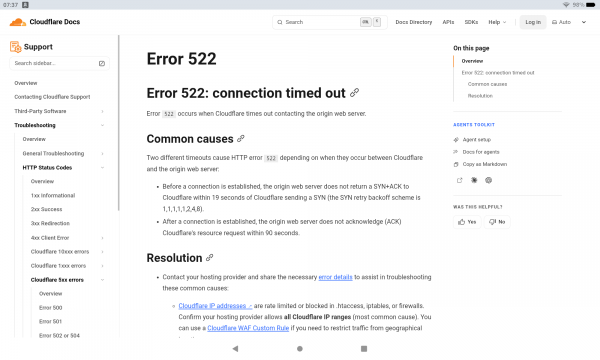Image resolution: width=600 pixels, height=360 pixels.
Task: Click the magnifier icon in the search box
Action: (280, 22)
